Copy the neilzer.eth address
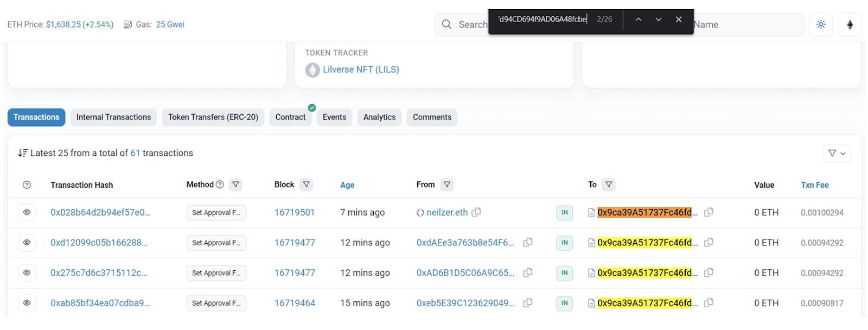The image size is (868, 330). [x=476, y=212]
